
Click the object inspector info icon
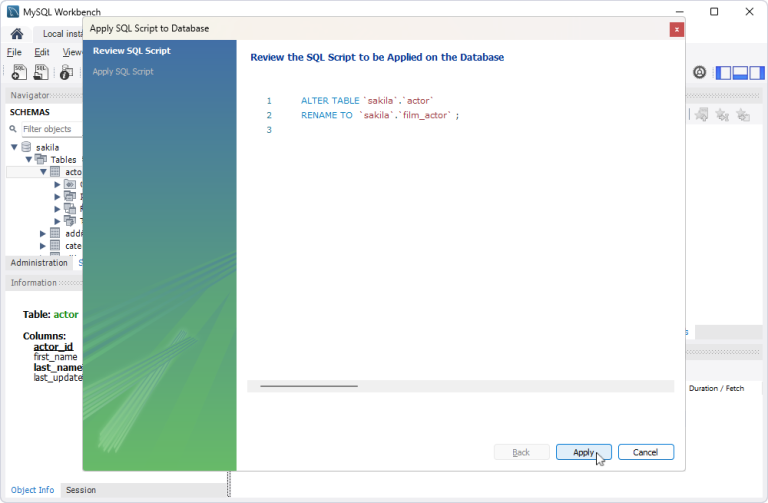pyautogui.click(x=66, y=72)
